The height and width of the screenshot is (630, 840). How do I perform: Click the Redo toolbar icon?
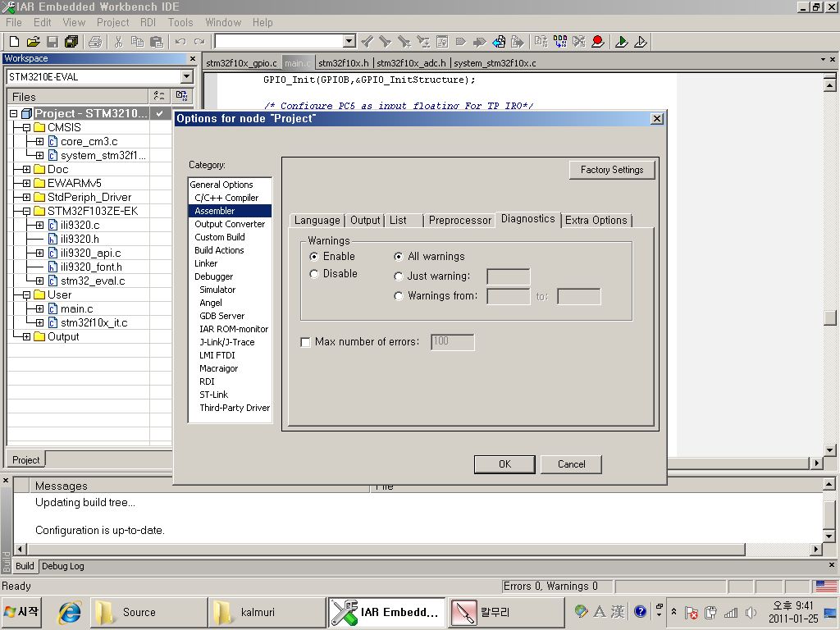point(199,41)
